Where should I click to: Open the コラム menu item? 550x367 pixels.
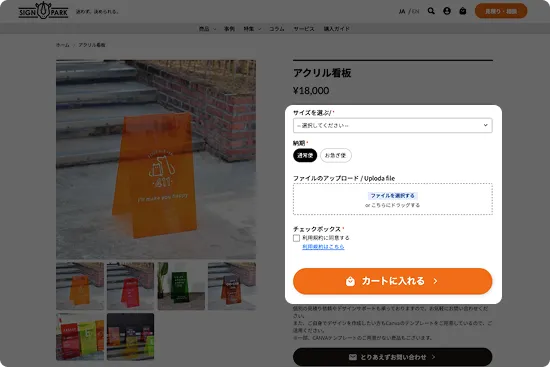pyautogui.click(x=277, y=29)
